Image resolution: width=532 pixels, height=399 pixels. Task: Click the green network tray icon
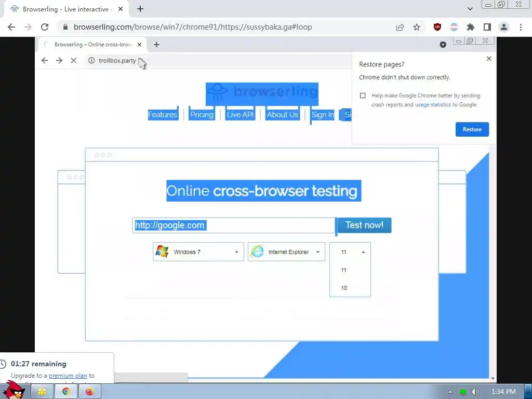pyautogui.click(x=462, y=392)
